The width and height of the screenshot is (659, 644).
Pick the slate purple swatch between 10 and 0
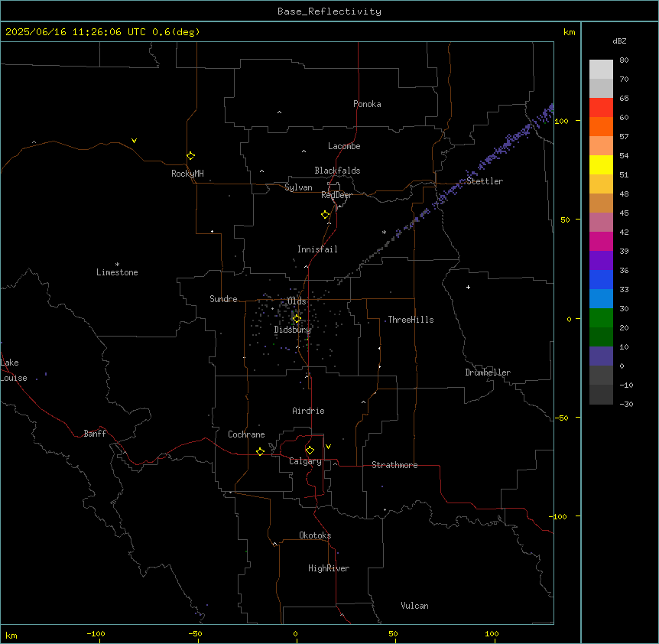(x=601, y=356)
